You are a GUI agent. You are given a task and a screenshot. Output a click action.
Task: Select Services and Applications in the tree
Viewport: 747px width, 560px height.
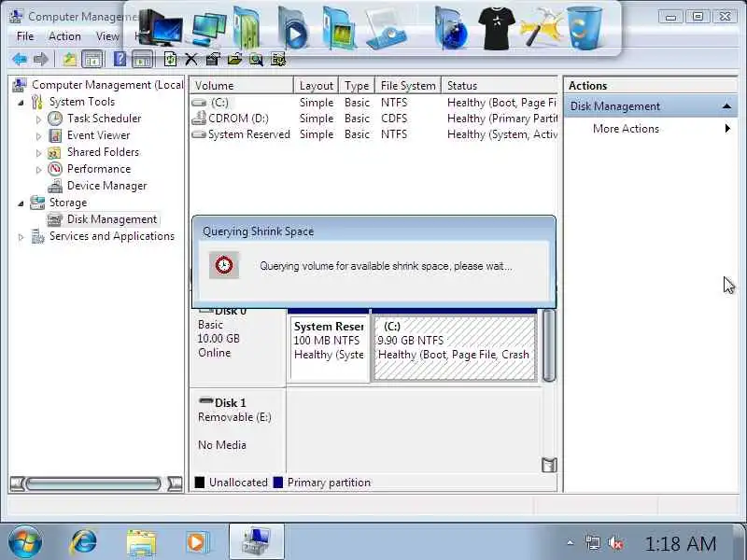point(111,236)
